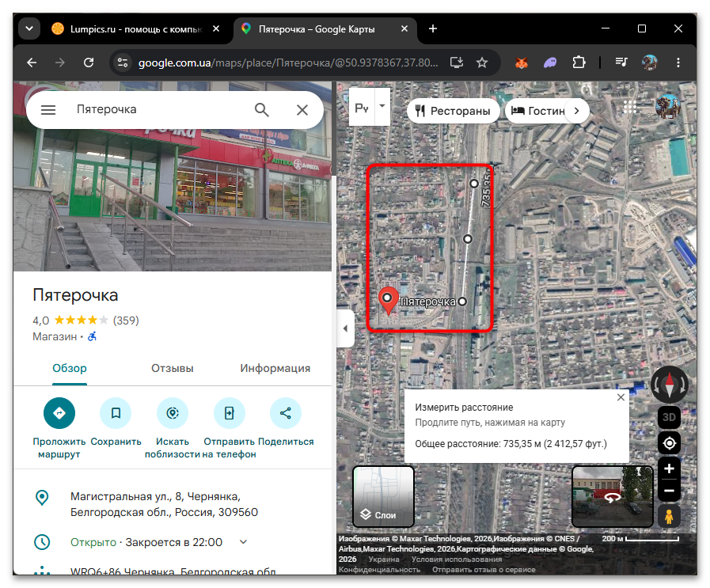Open the hamburger menu in search box

(48, 109)
